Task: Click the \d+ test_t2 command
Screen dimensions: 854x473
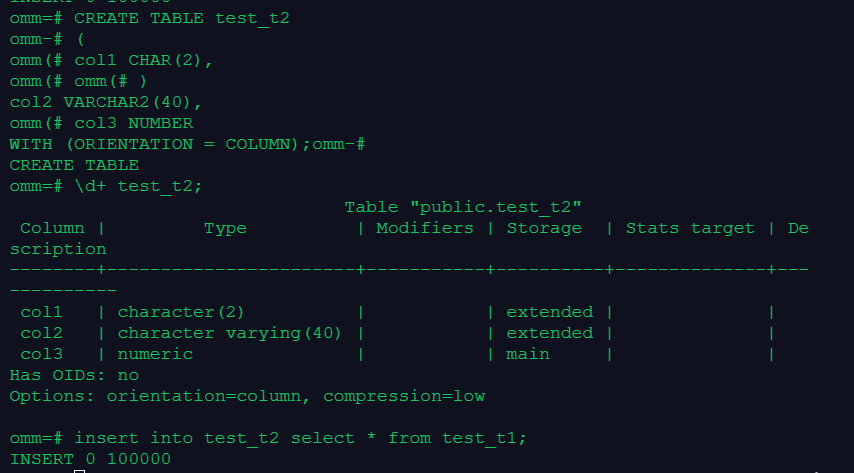Action: point(138,186)
